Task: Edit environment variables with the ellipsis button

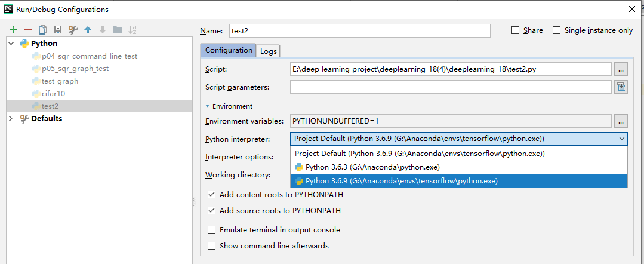Action: (x=621, y=121)
